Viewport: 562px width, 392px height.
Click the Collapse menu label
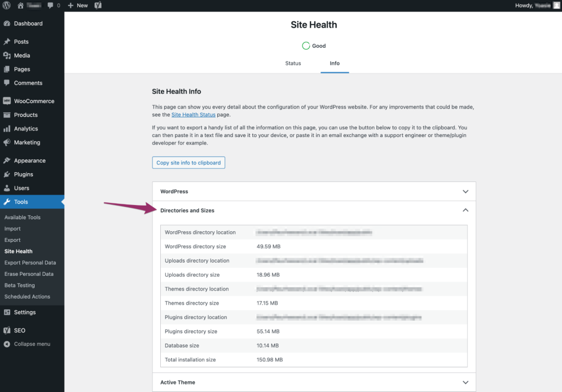tap(32, 344)
